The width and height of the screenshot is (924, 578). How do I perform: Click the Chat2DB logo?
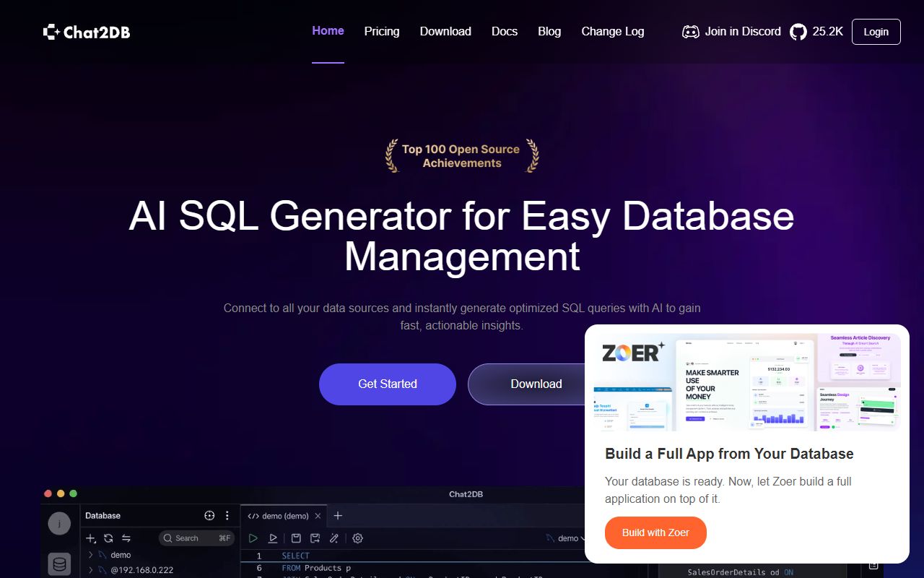click(x=87, y=32)
